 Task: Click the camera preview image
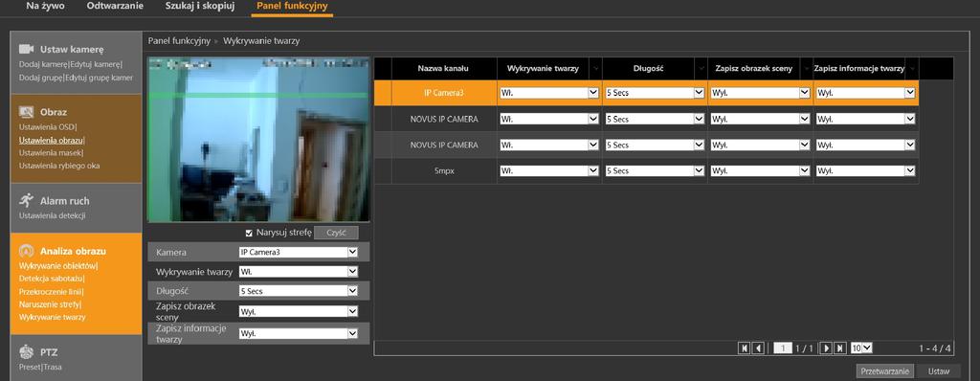(258, 140)
